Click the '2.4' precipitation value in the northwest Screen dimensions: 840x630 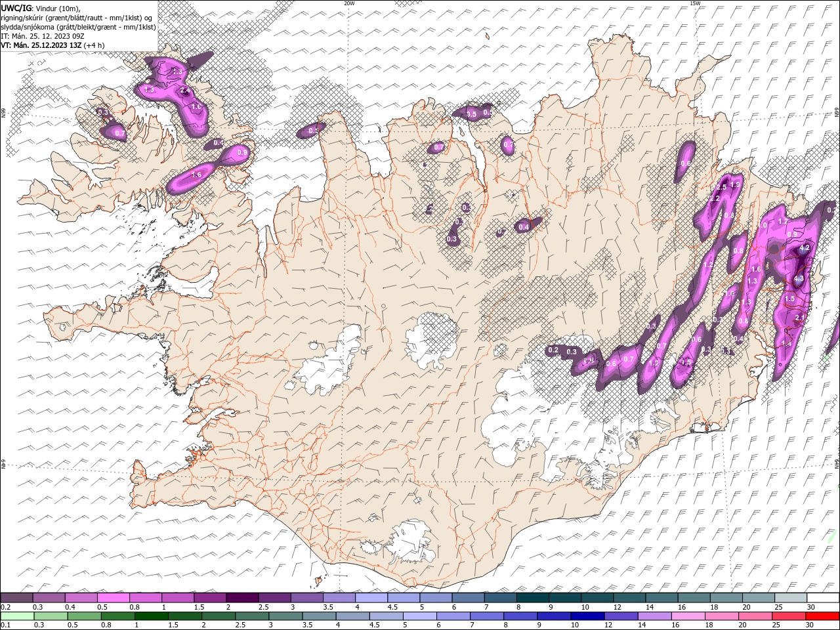click(184, 91)
